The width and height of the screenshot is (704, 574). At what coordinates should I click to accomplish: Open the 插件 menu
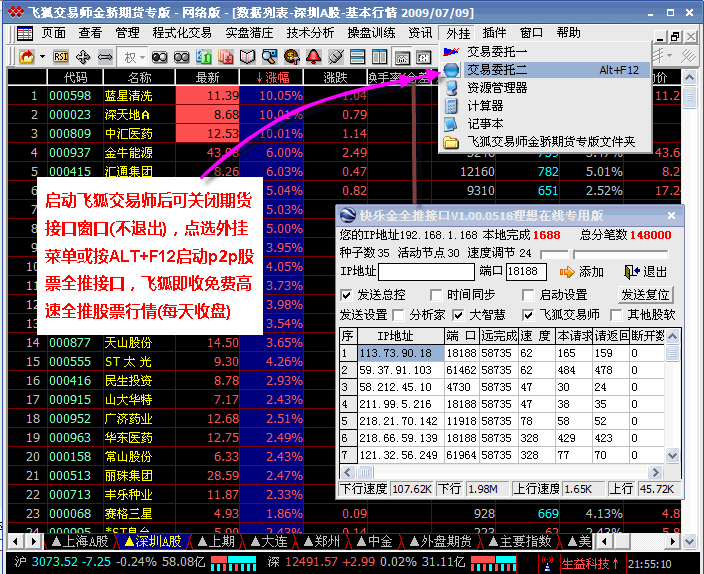[x=494, y=33]
